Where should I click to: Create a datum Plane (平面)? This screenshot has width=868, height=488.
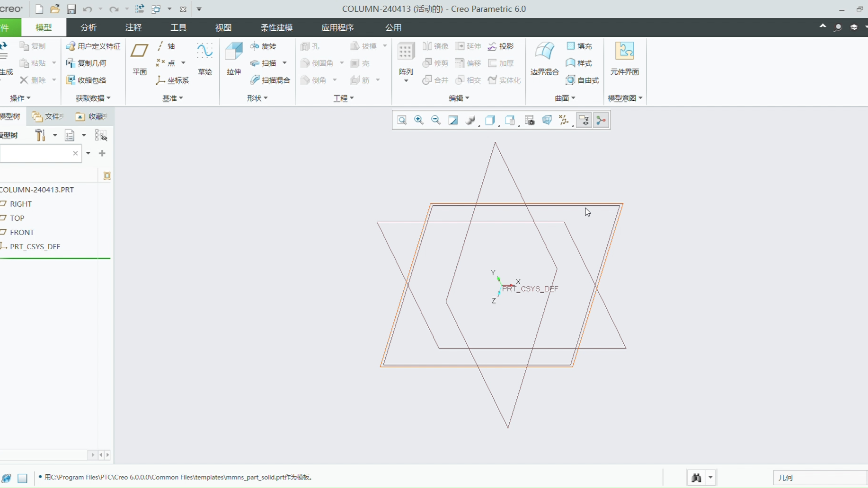point(140,58)
